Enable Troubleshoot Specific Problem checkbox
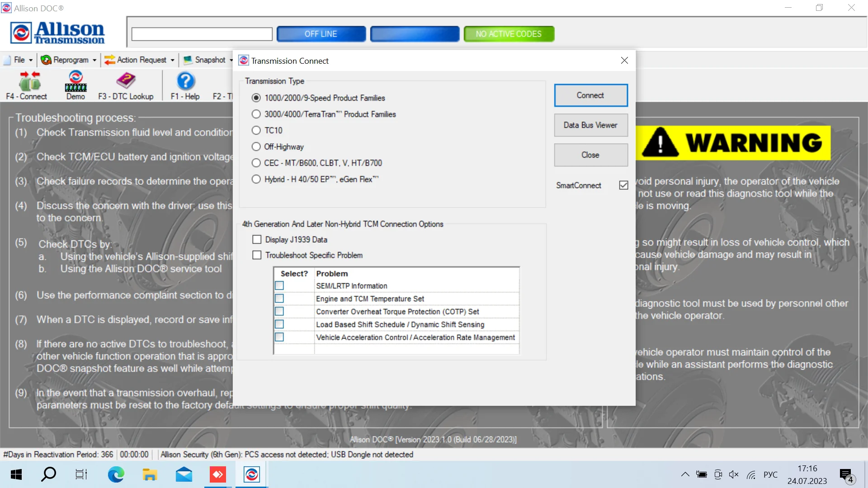This screenshot has height=488, width=868. tap(257, 255)
